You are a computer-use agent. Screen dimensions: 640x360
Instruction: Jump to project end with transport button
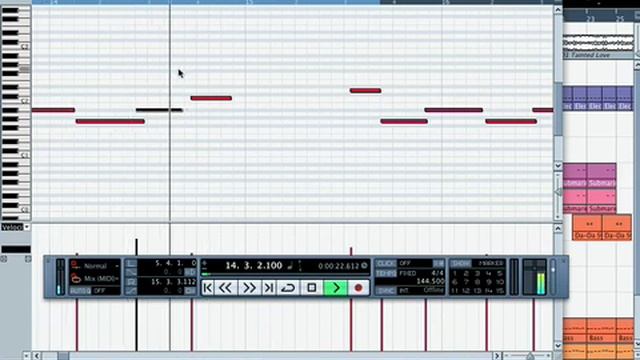point(269,288)
